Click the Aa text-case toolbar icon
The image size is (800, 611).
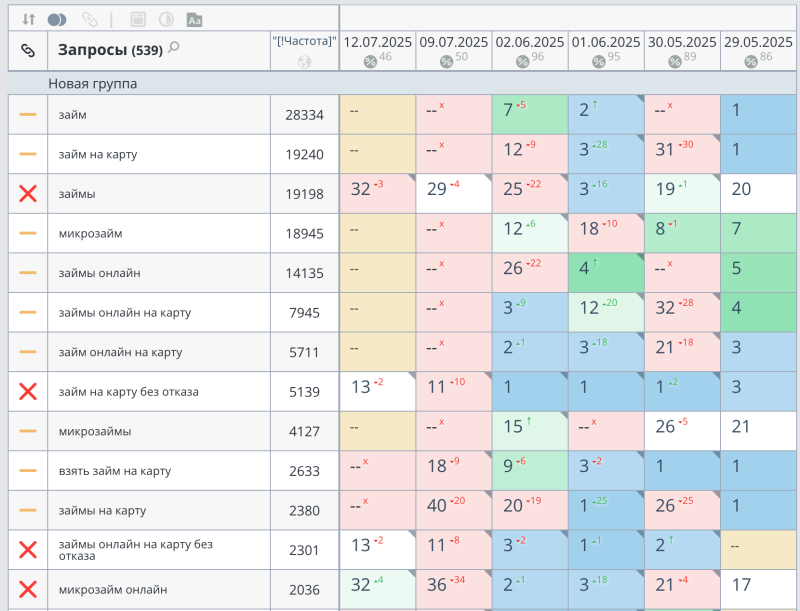(195, 19)
